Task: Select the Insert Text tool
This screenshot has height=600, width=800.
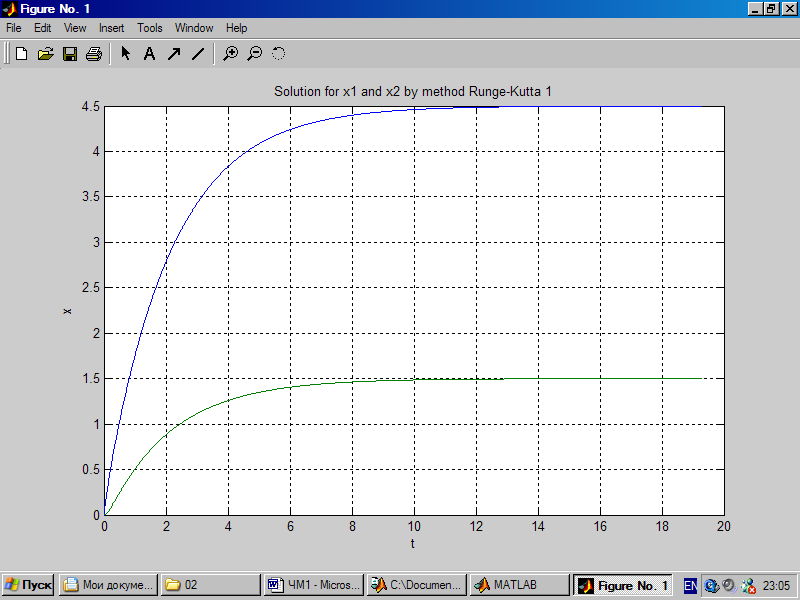Action: [x=149, y=54]
